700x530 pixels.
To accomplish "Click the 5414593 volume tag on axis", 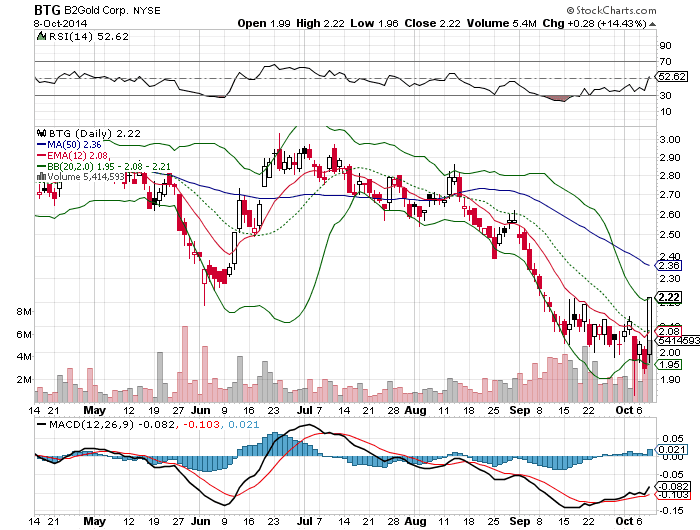I will 678,341.
